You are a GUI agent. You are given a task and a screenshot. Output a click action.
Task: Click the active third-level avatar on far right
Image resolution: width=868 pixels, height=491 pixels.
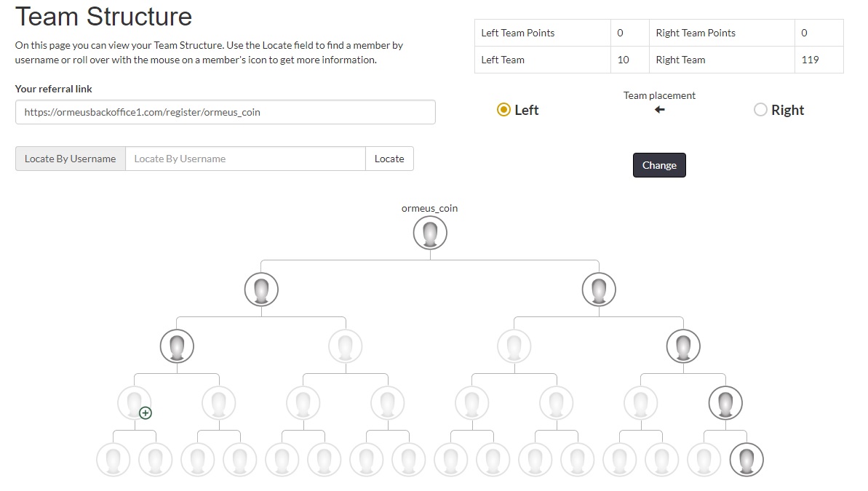coord(683,346)
